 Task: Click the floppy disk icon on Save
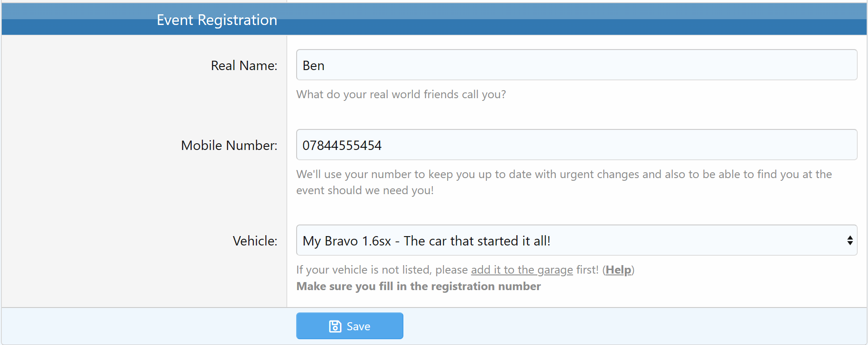[x=335, y=326]
